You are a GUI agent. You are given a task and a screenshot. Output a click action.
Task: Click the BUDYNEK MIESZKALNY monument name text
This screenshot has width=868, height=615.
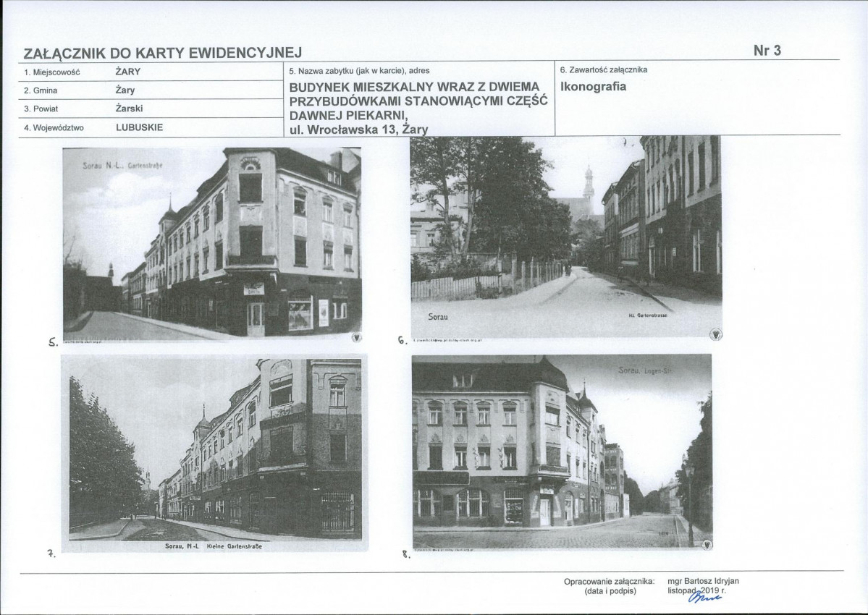pos(418,102)
